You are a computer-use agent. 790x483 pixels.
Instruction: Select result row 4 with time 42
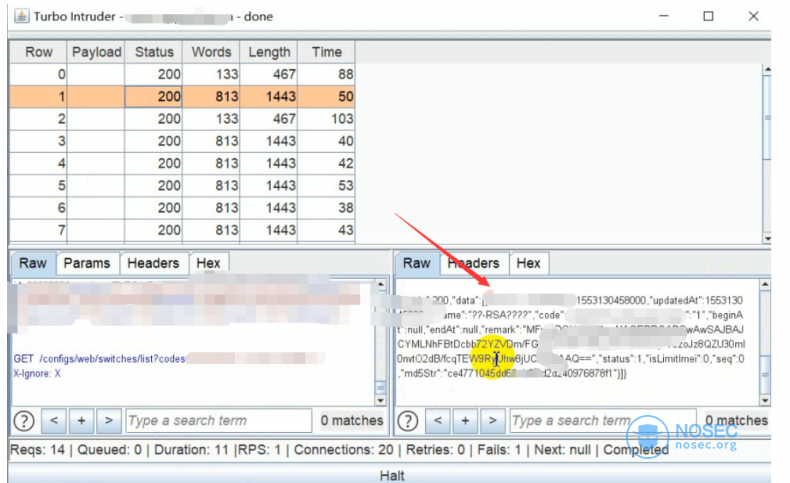click(x=182, y=163)
